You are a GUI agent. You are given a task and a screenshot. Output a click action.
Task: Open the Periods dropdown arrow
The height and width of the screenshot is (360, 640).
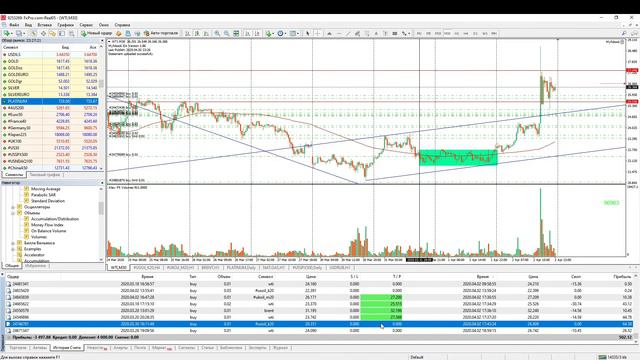coord(286,33)
